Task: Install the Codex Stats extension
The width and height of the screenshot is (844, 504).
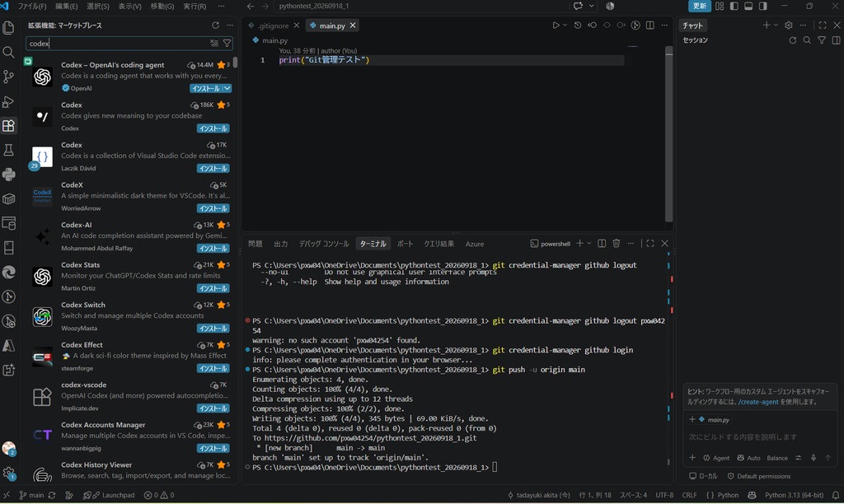Action: [x=213, y=288]
